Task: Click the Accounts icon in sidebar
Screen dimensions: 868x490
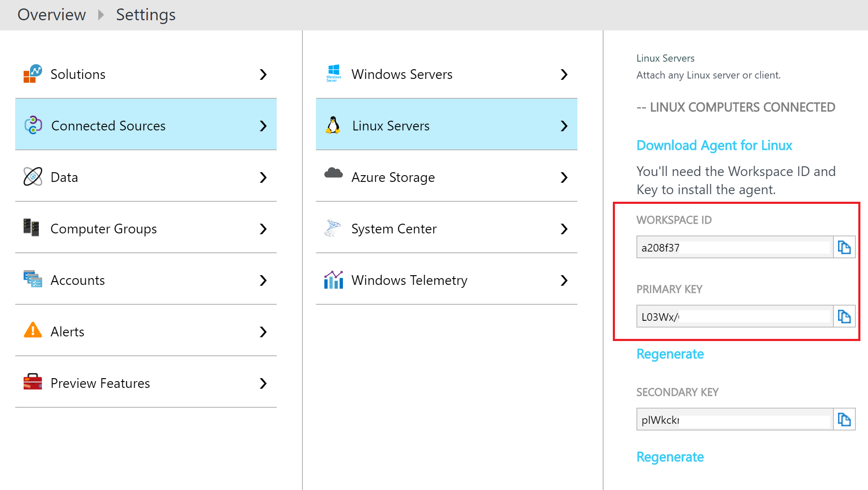Action: tap(31, 279)
